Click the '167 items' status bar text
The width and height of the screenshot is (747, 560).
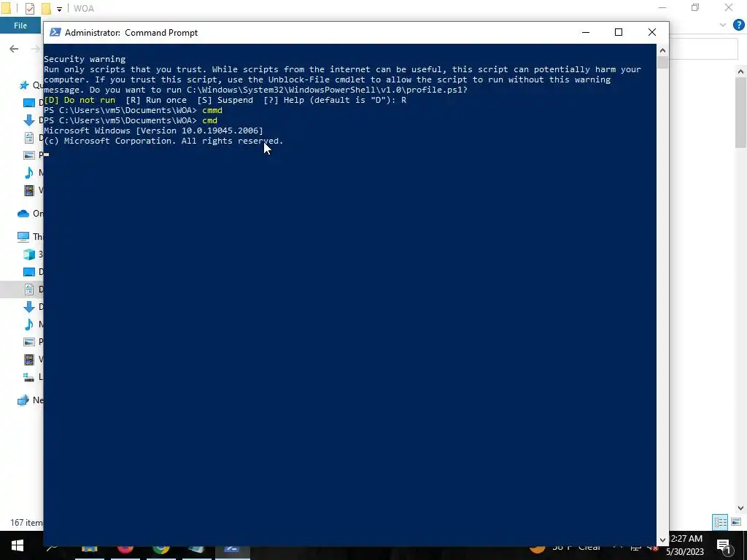point(27,523)
